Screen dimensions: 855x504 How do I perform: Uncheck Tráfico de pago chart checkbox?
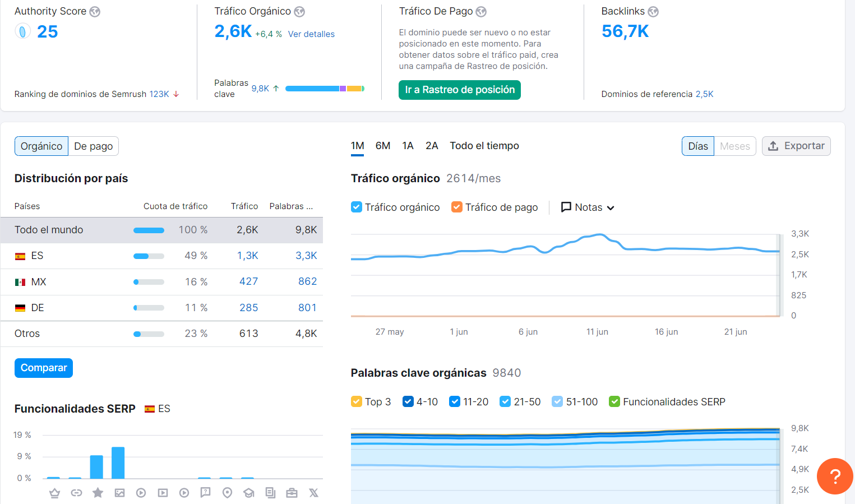(x=457, y=207)
